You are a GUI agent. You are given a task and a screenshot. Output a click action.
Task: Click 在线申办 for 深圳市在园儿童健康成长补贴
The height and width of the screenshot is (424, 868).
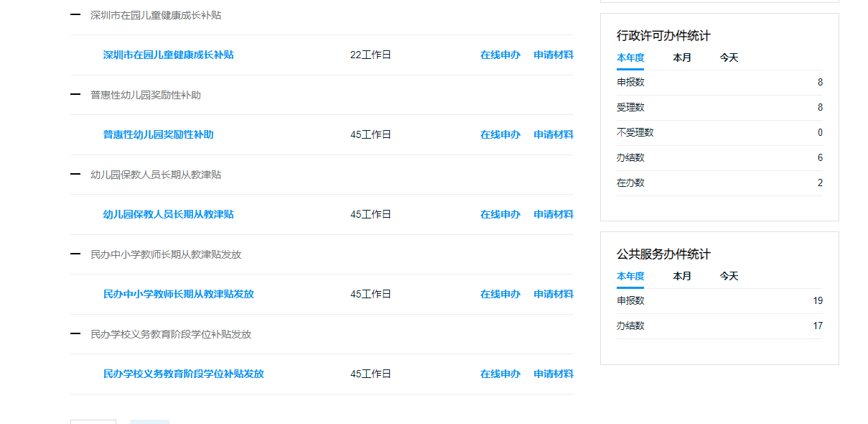click(x=500, y=55)
